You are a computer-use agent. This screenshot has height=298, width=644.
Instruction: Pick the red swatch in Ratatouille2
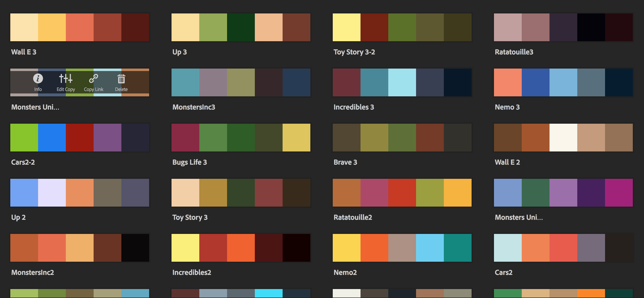tap(402, 193)
